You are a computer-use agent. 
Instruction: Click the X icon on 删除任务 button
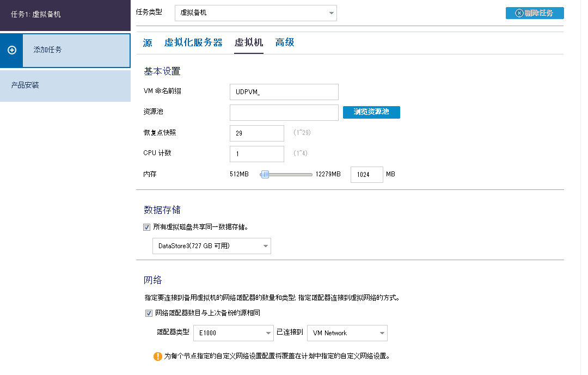click(519, 13)
